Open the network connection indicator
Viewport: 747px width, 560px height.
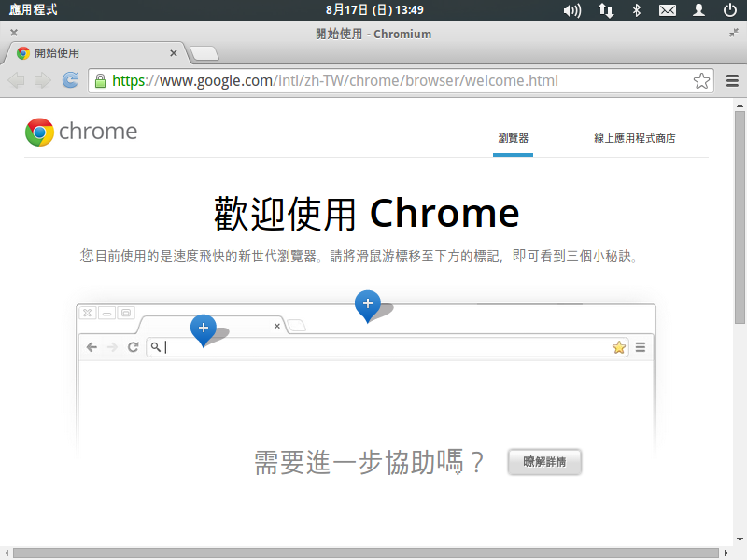[605, 10]
